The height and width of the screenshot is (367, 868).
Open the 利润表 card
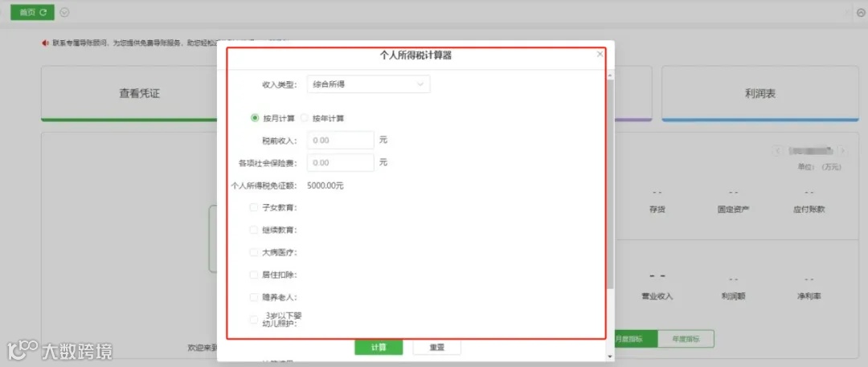tap(760, 93)
